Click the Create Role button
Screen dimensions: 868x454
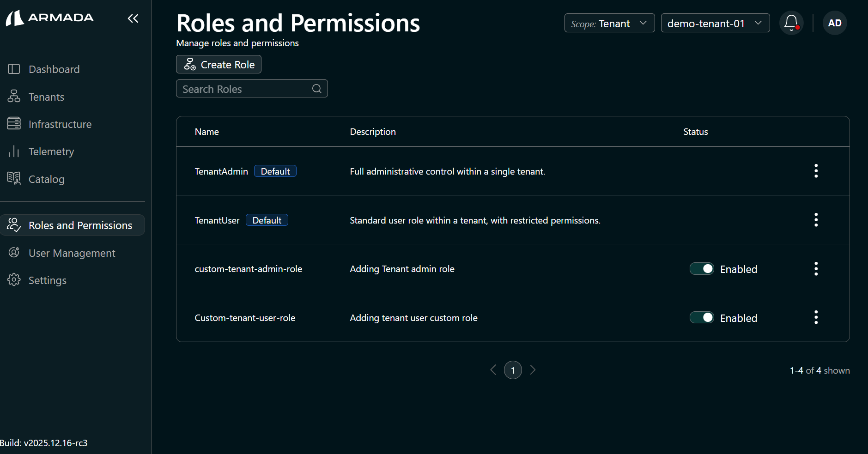pyautogui.click(x=219, y=64)
